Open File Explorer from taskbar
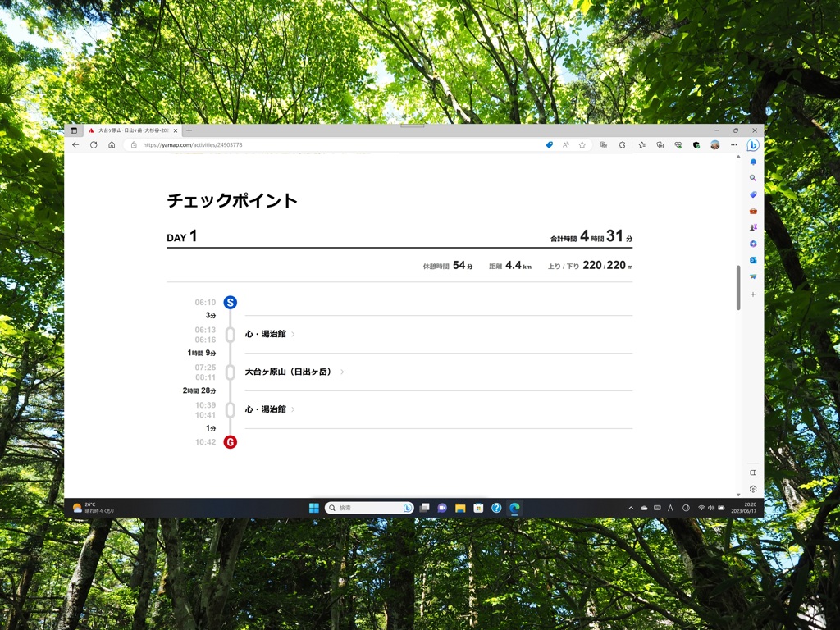This screenshot has height=630, width=840. (460, 508)
